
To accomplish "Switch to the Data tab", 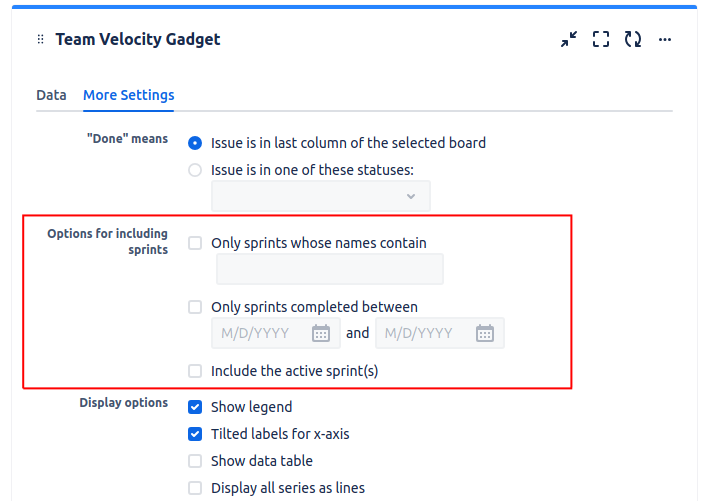I will tap(51, 95).
